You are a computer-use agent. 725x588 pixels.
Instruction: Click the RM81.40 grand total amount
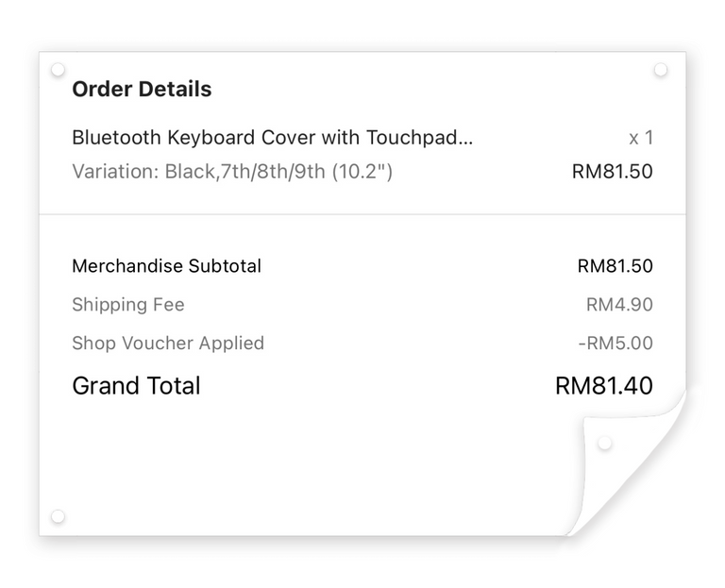coord(604,385)
